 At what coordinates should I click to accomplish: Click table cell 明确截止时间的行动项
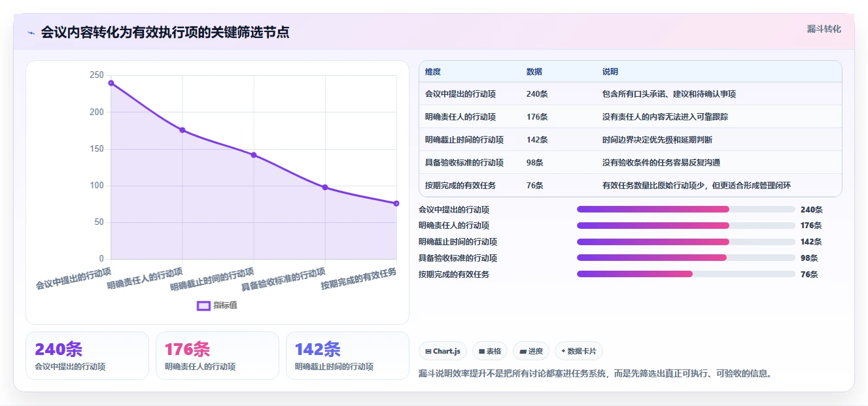464,140
